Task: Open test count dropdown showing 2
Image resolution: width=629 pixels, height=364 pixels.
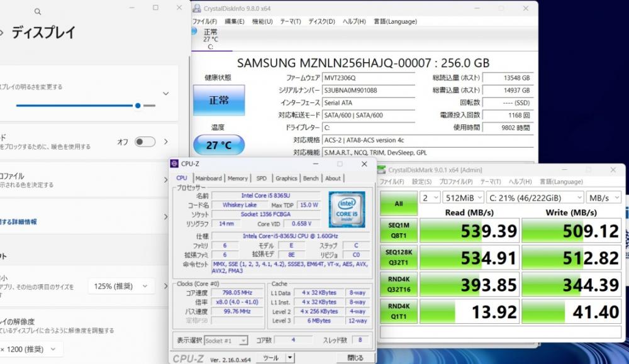Action: 430,197
